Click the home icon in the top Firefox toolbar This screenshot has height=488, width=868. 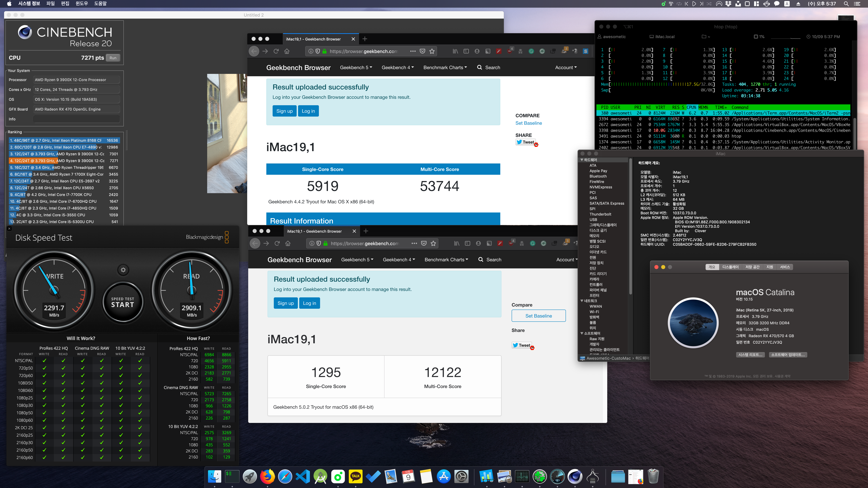click(x=287, y=51)
